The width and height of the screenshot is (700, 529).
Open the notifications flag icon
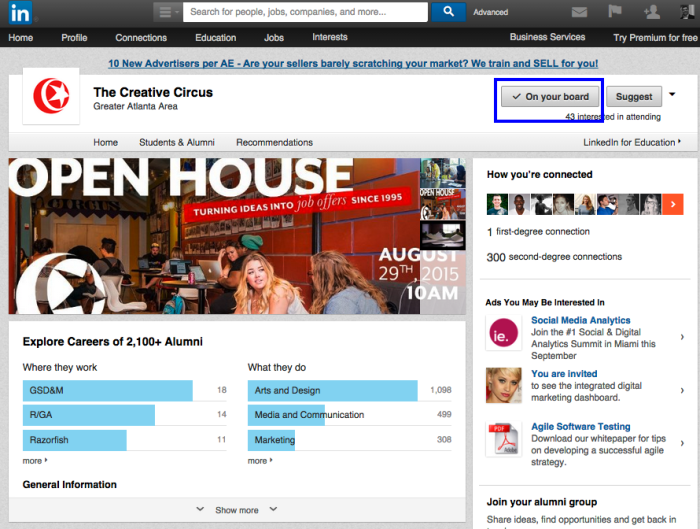pyautogui.click(x=615, y=11)
